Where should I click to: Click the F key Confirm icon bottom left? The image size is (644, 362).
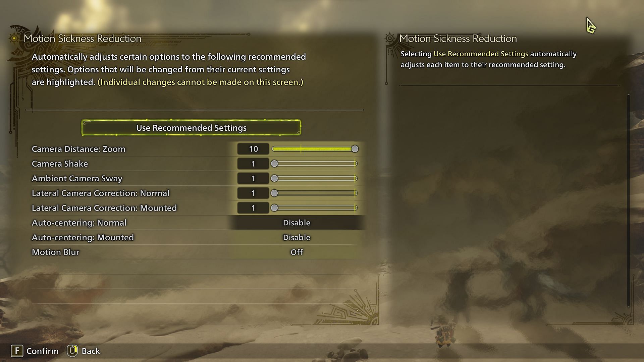(15, 351)
